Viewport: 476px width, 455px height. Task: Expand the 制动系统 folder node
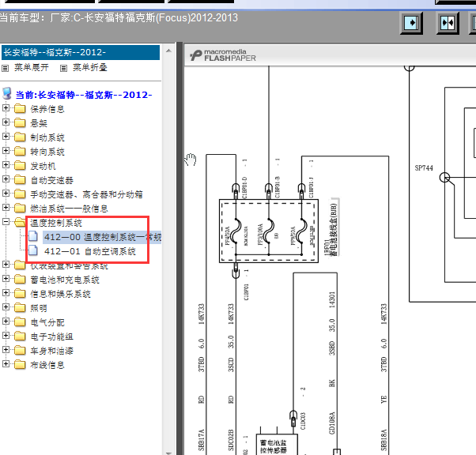(6, 137)
